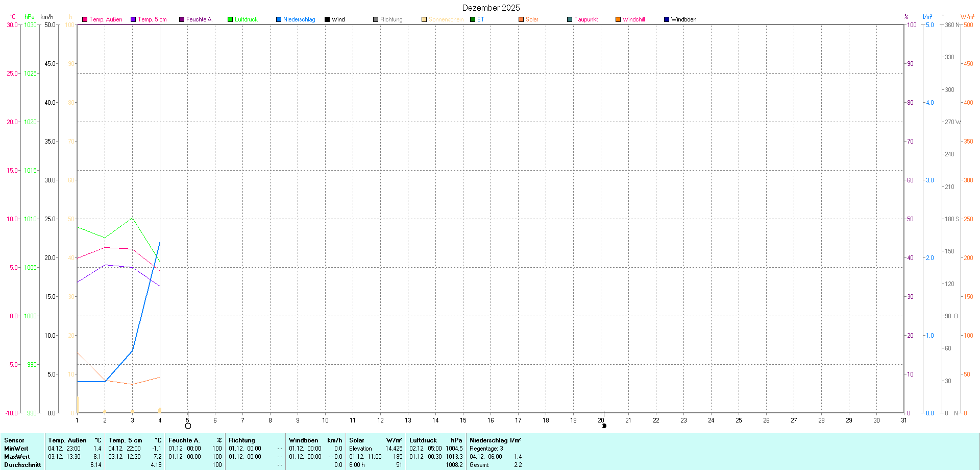This screenshot has width=980, height=470.
Task: Click day 15 on the x-axis
Action: [463, 420]
